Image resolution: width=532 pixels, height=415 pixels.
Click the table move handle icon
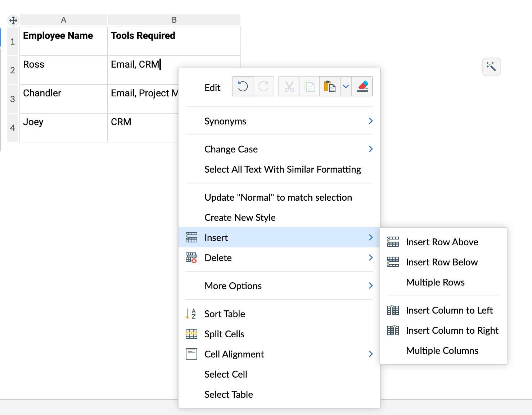(13, 20)
